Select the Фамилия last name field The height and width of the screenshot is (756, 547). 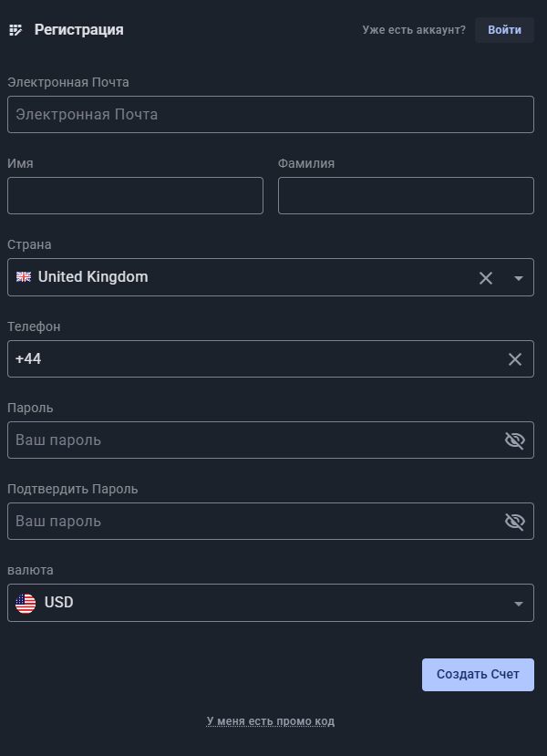click(x=406, y=196)
